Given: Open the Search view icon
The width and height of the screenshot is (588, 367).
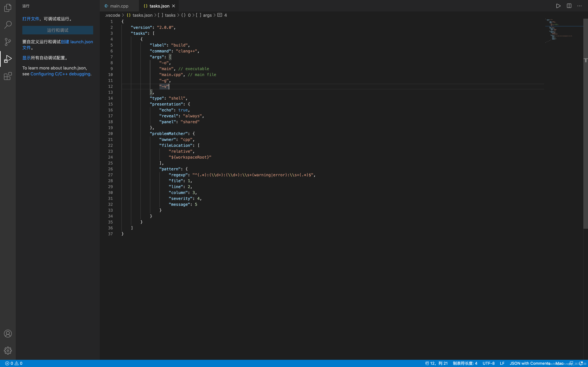Looking at the screenshot, I should tap(8, 25).
